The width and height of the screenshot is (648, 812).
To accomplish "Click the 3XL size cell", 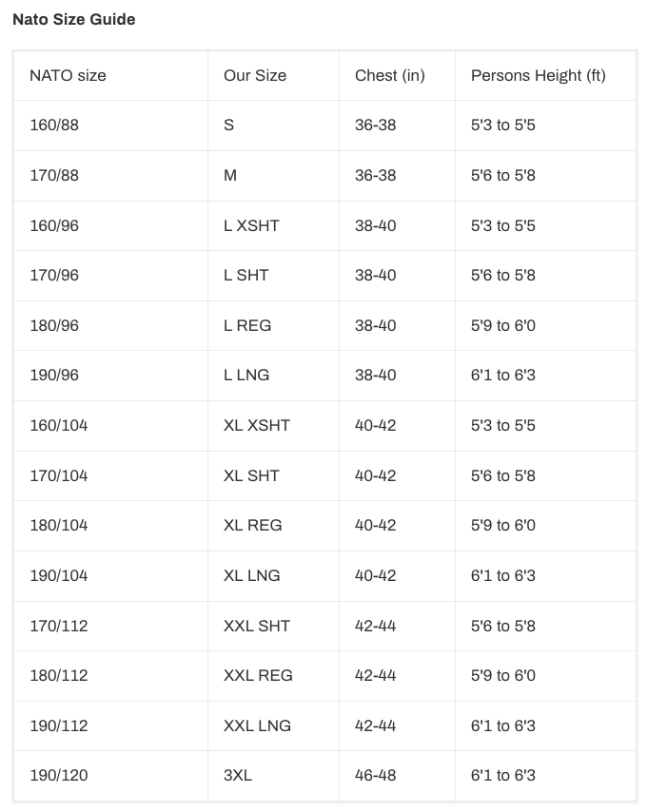I will [238, 776].
